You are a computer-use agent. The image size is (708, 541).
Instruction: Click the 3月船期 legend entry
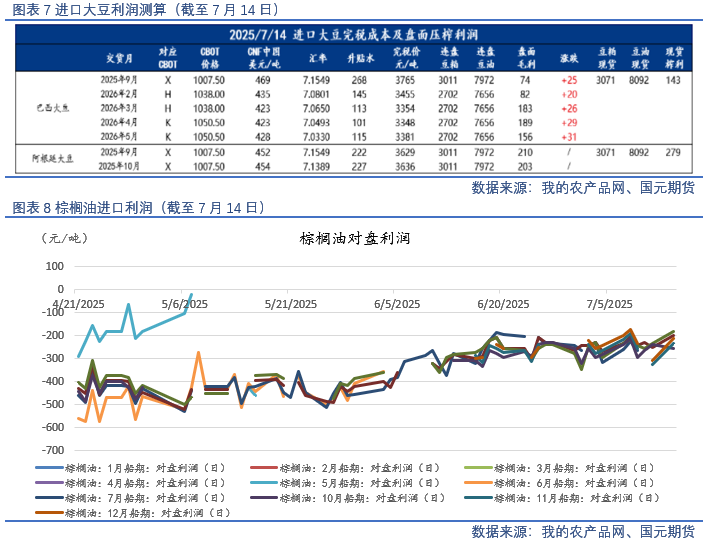(559, 468)
